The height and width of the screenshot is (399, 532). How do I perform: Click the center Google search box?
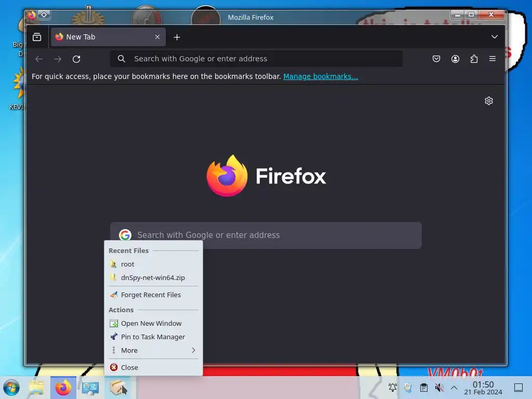[265, 235]
